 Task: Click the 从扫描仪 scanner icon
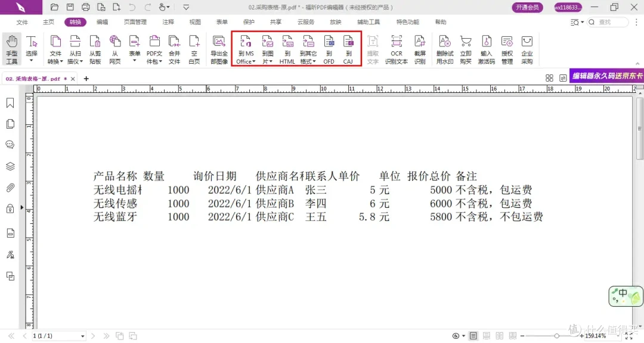coord(75,42)
